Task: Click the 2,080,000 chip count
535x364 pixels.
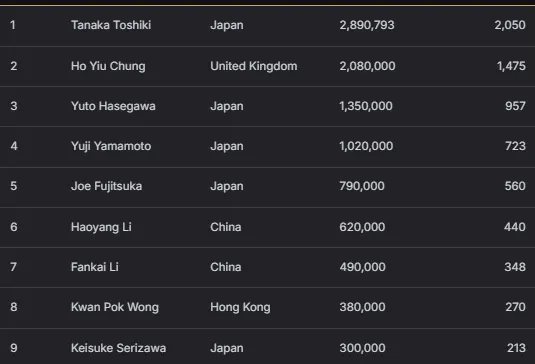Action: click(367, 66)
